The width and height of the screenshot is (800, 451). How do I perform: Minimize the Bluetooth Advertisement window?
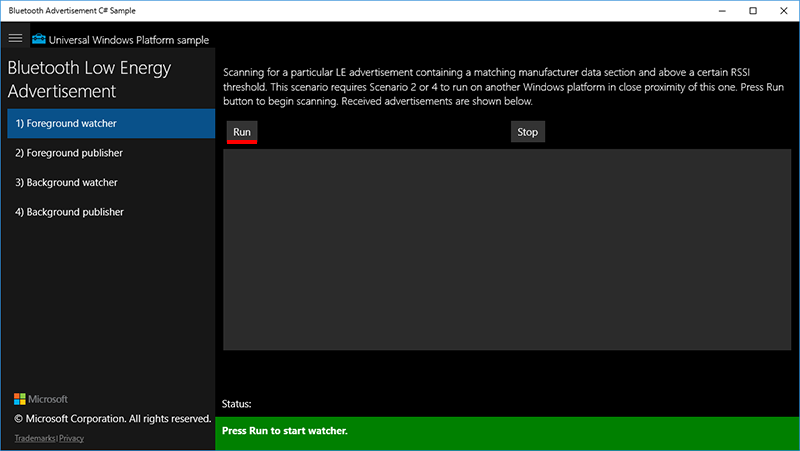722,11
